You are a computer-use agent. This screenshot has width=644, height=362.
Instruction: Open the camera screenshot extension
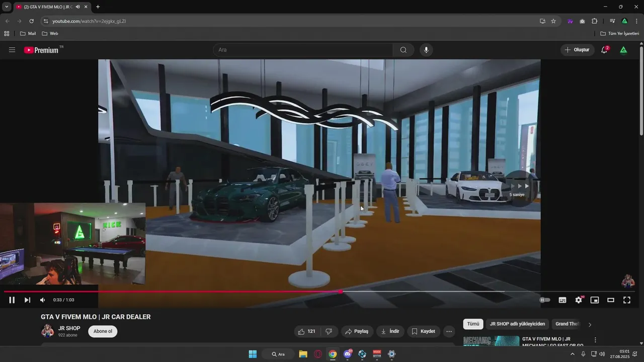tap(582, 21)
